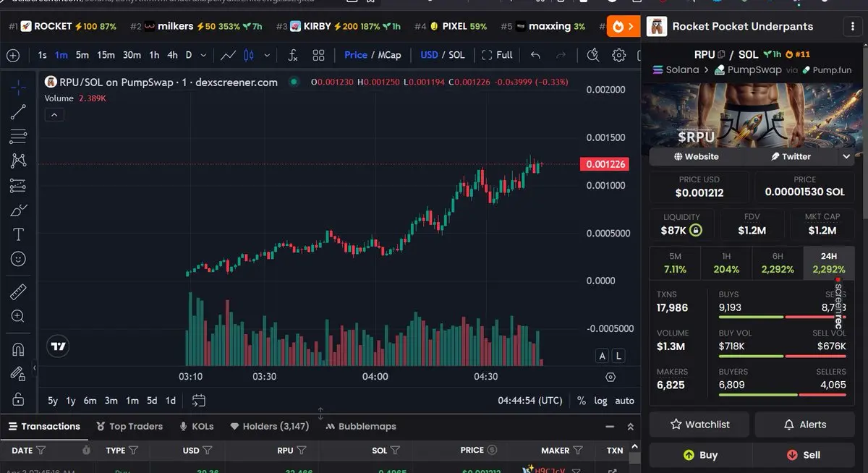Open quick search icon in toolbar
The width and height of the screenshot is (868, 473).
(593, 55)
